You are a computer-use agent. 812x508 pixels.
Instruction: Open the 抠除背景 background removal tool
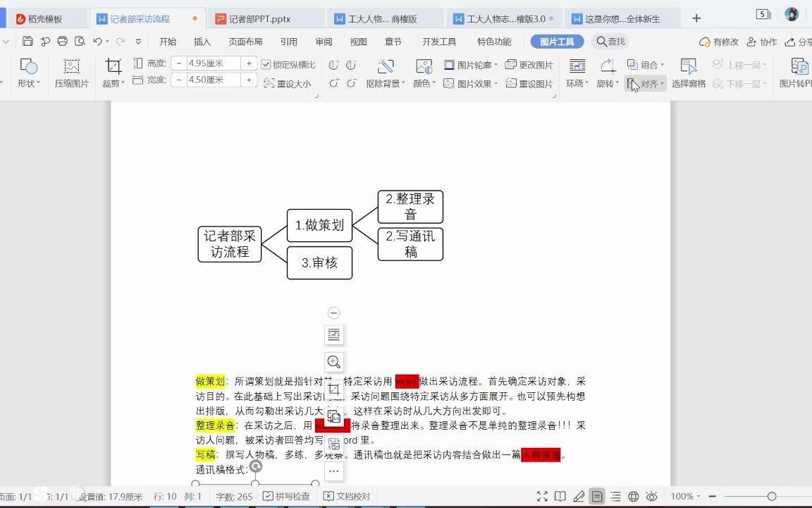(x=386, y=71)
